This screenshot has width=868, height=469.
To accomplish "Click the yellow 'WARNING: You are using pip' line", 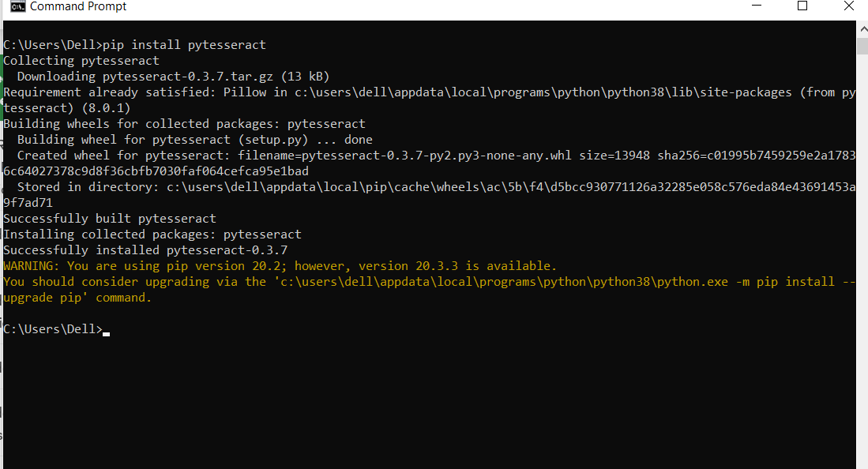I will pos(280,266).
